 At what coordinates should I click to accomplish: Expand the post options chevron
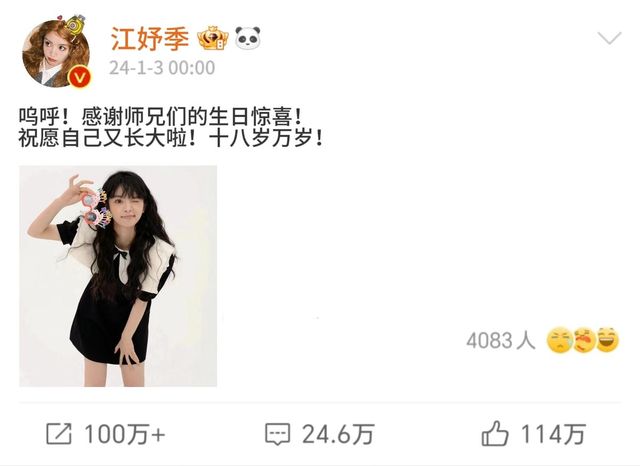point(609,38)
